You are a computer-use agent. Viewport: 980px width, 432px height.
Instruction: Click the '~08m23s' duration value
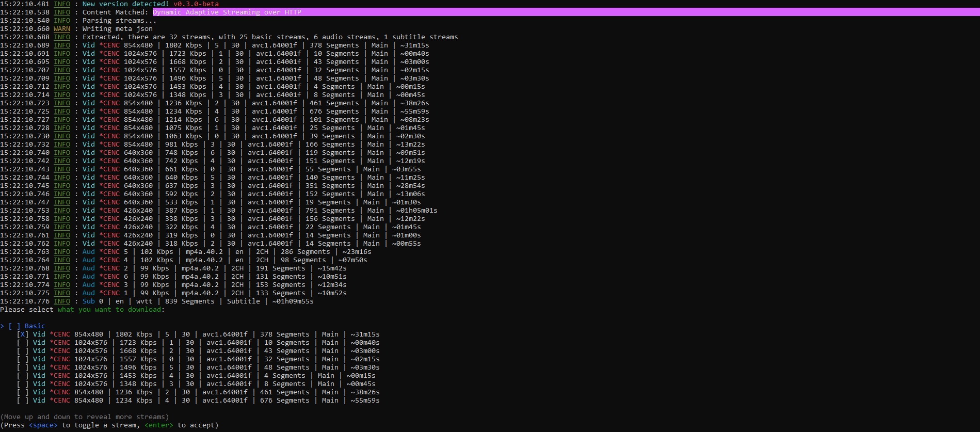[x=415, y=120]
